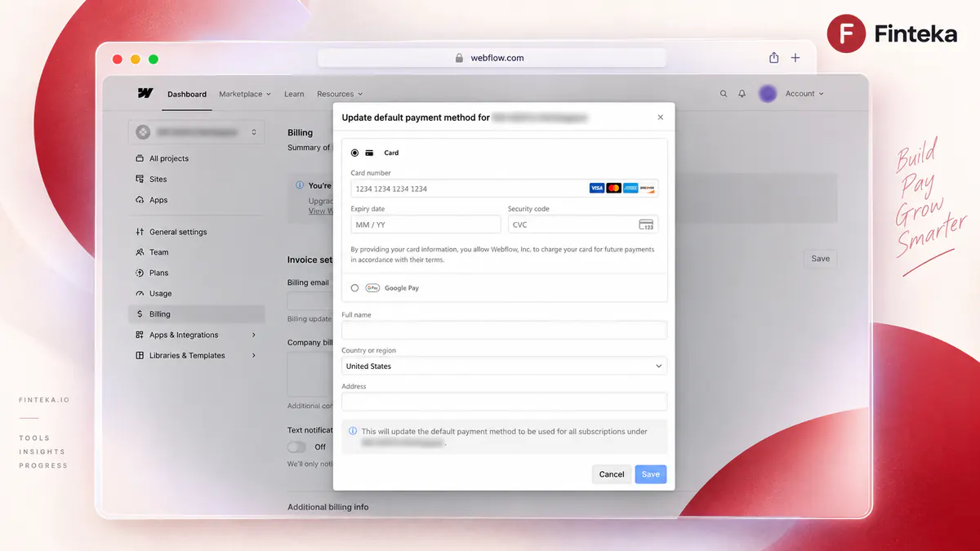Open the Learn nav item
The width and height of the screenshot is (980, 551).
tap(294, 94)
